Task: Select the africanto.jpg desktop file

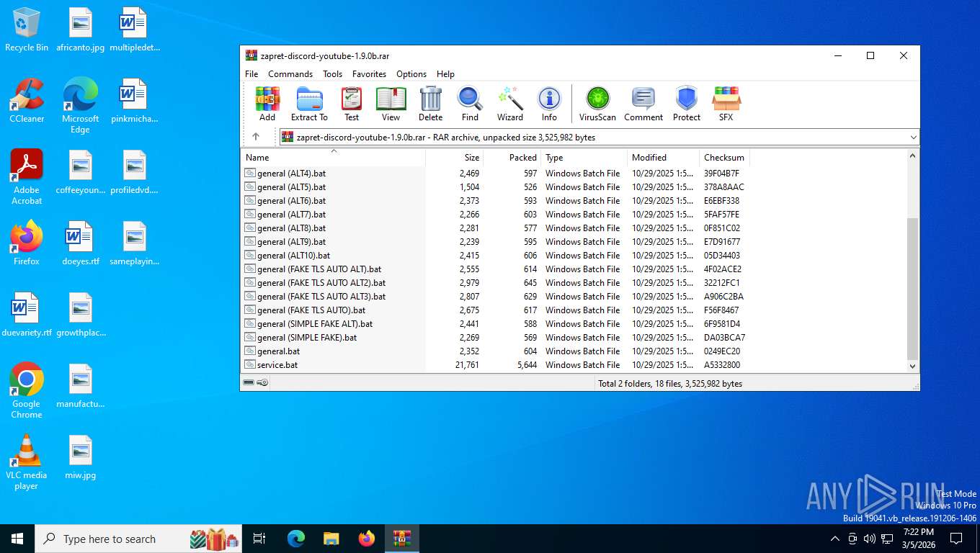Action: pos(81,30)
